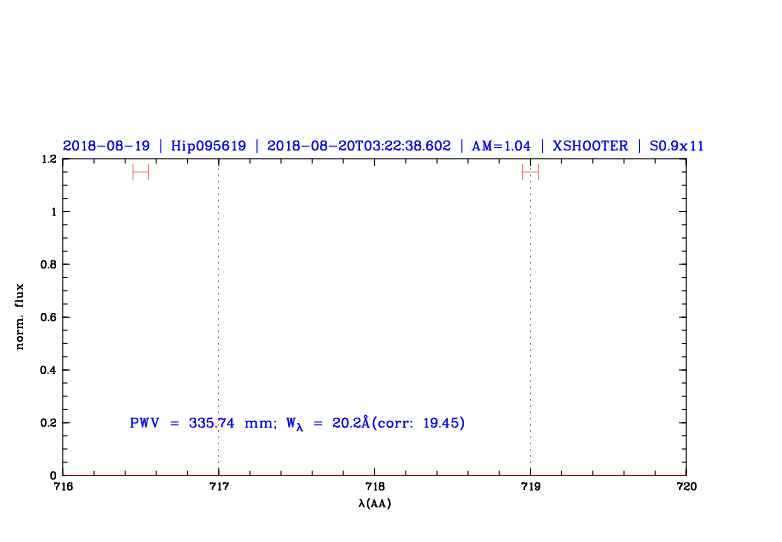Click the 'norm. flux' y-axis label
The width and height of the screenshot is (782, 542).
pos(20,317)
